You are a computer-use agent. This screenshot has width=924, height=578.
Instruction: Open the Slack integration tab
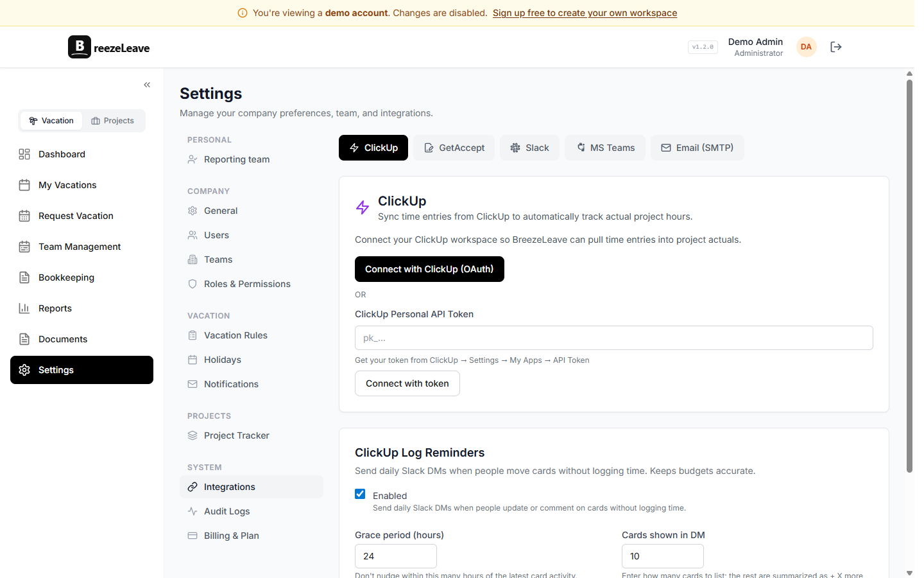tap(529, 148)
